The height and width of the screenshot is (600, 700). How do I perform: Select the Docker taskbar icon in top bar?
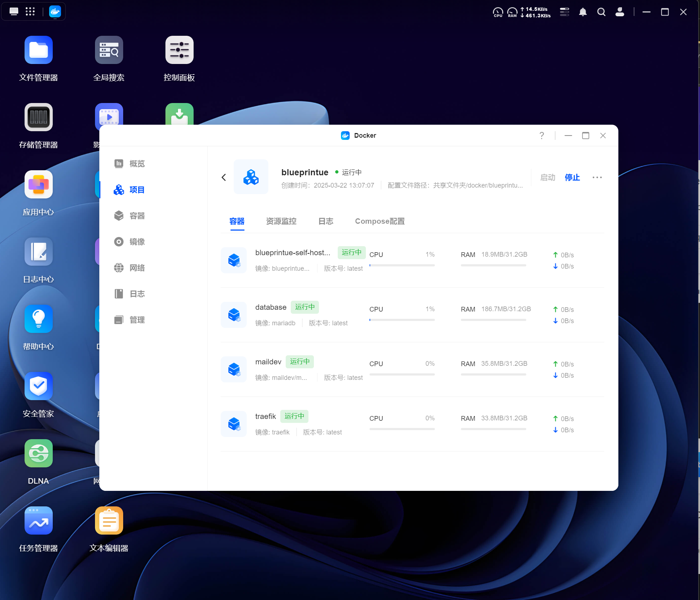tap(55, 12)
